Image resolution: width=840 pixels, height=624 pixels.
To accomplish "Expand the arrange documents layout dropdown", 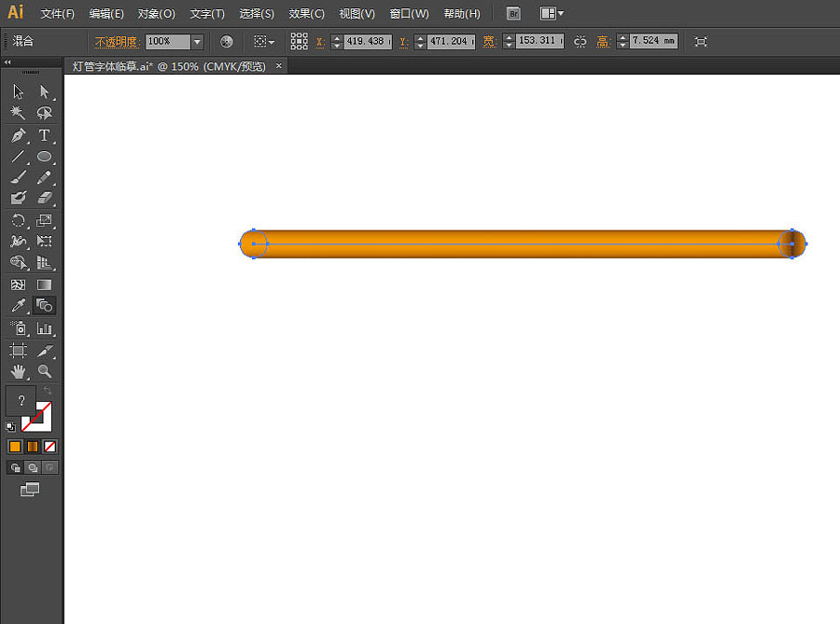I will (553, 14).
